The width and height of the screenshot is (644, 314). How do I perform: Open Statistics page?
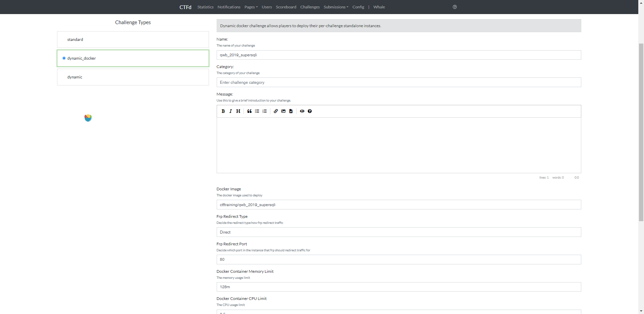205,7
